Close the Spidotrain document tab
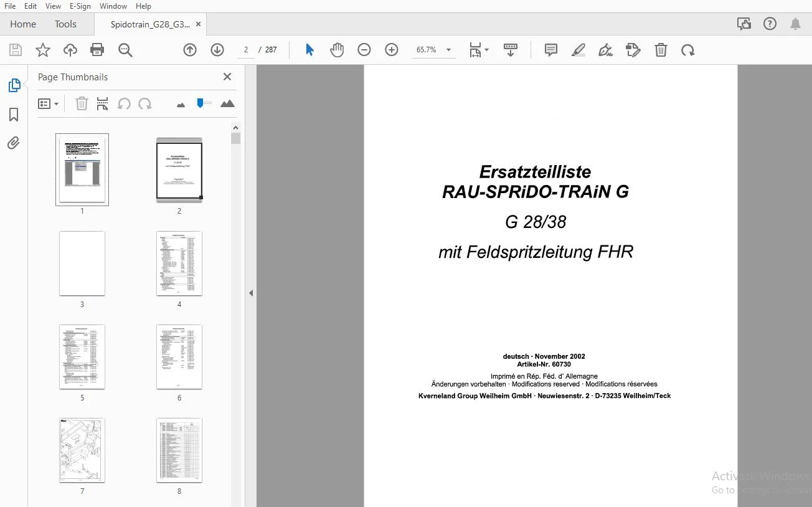 [198, 24]
